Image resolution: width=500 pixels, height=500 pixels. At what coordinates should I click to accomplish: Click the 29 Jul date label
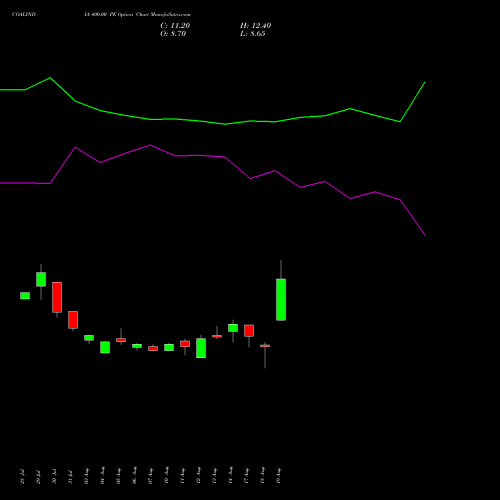pyautogui.click(x=38, y=477)
